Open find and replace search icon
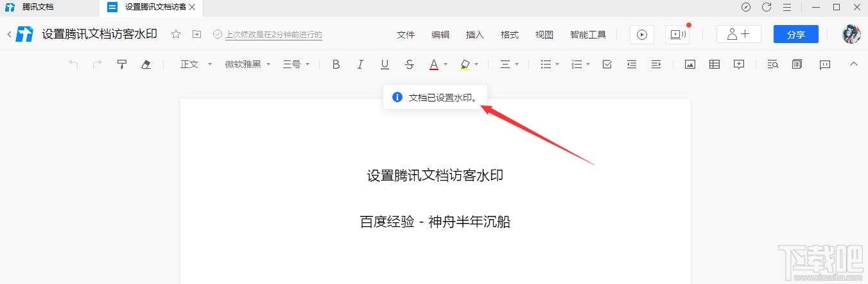868x284 pixels. point(773,64)
